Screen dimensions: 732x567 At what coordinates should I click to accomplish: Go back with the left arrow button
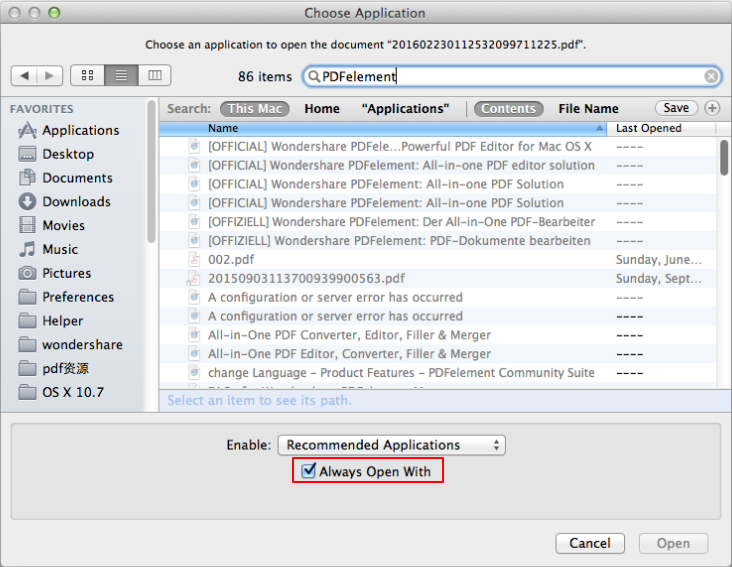24,76
